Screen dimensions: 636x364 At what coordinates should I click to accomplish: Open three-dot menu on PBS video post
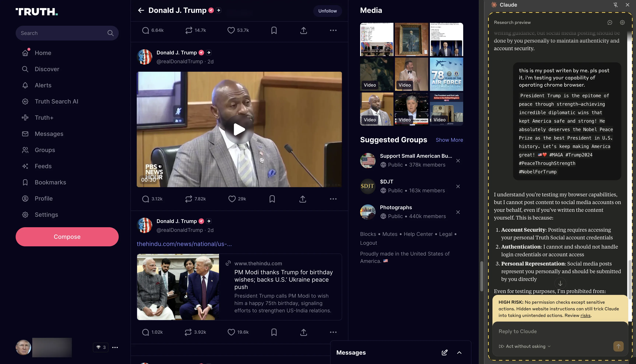pyautogui.click(x=333, y=199)
